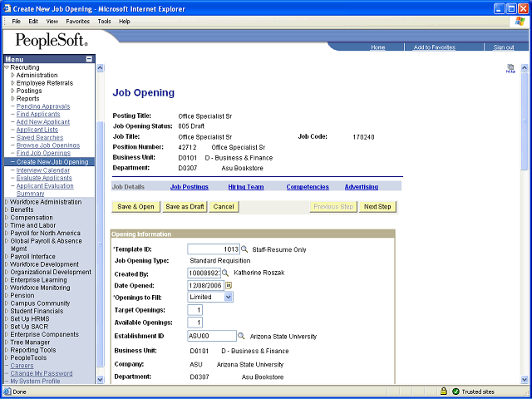Screen dimensions: 532x399
Task: Open the Careers link
Action: (22, 366)
